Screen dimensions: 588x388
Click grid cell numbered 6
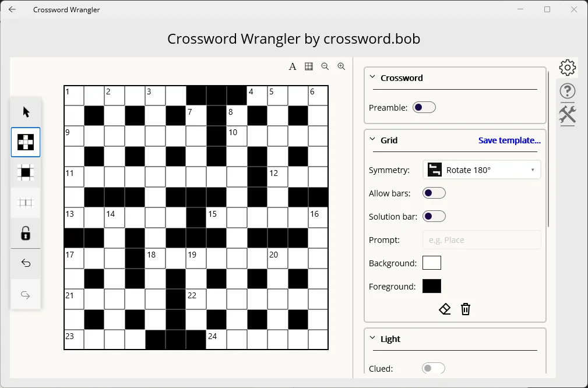318,96
